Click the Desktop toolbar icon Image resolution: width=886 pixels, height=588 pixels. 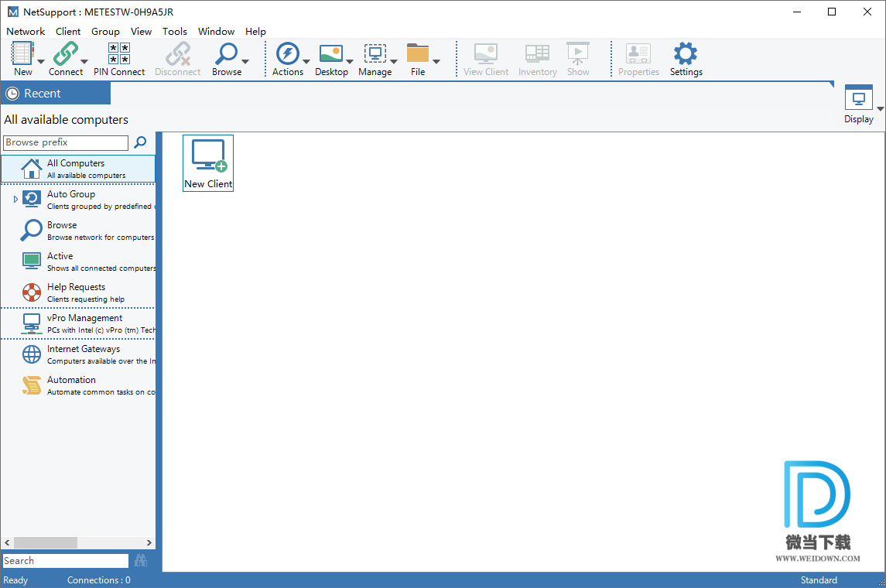(x=331, y=54)
